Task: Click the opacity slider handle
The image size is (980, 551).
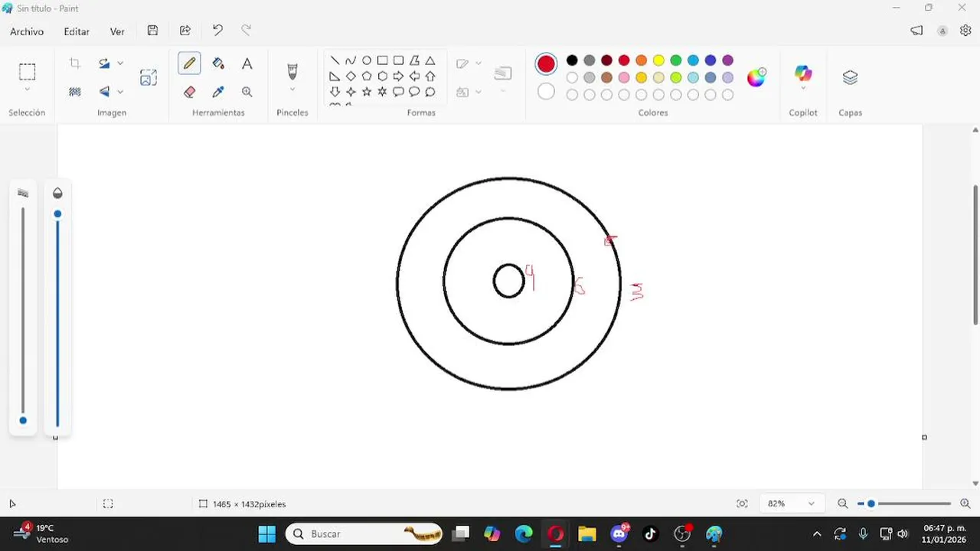Action: tap(57, 214)
